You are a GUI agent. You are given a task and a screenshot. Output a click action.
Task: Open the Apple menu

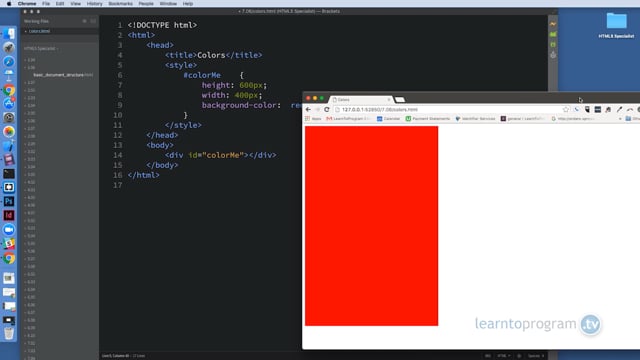pyautogui.click(x=9, y=4)
